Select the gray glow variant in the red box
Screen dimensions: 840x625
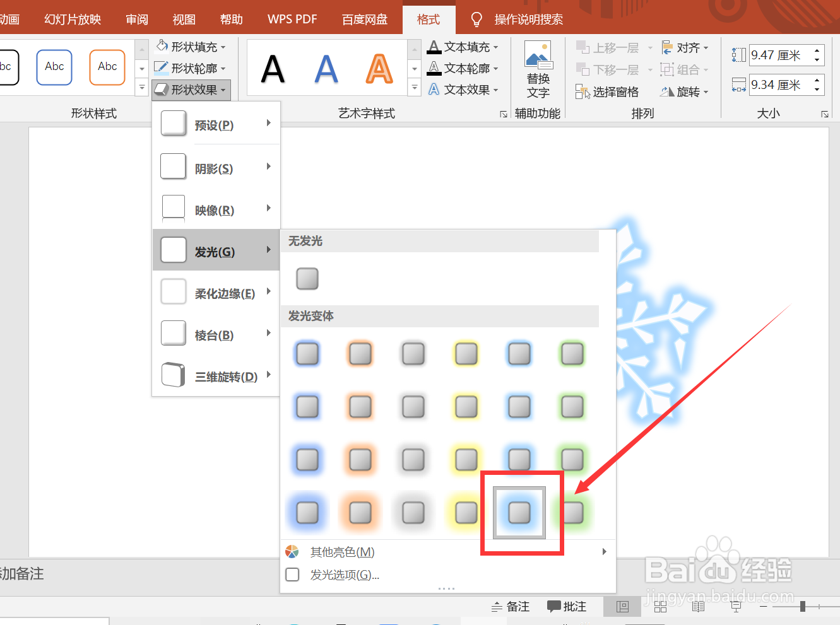pyautogui.click(x=519, y=512)
